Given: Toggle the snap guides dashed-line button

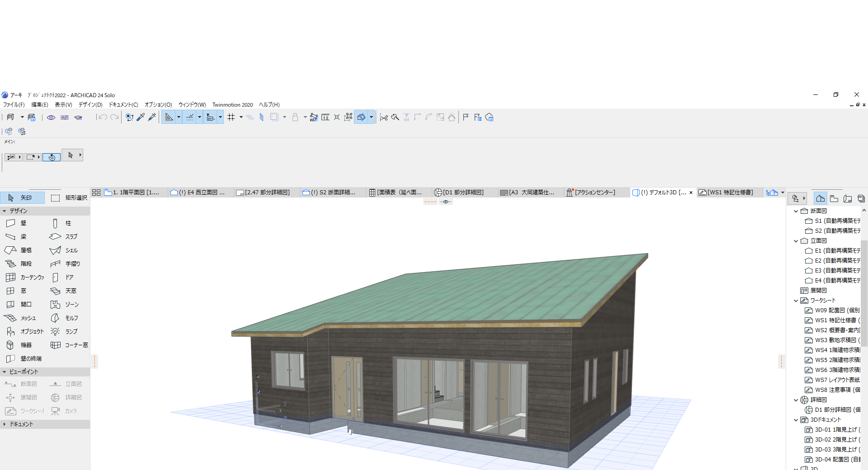Looking at the screenshot, I should point(190,117).
